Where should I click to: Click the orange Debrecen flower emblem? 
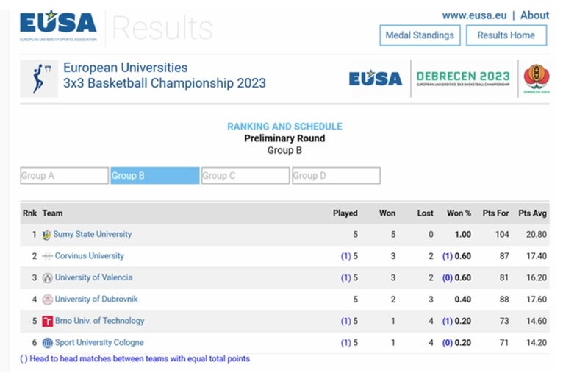pos(537,78)
